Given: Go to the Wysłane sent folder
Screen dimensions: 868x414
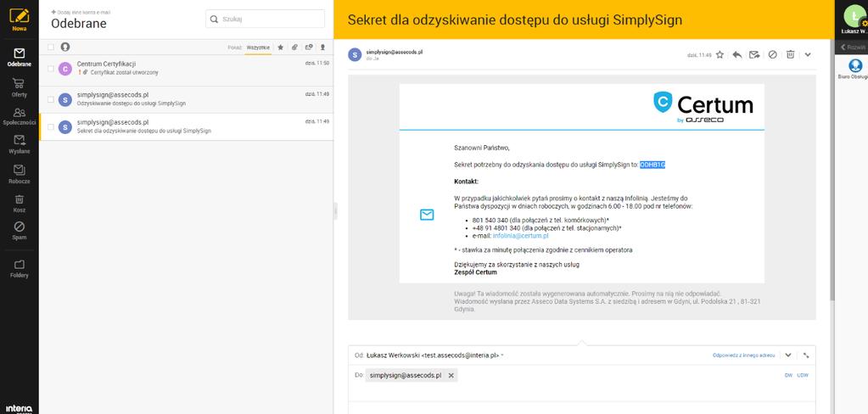Looking at the screenshot, I should tap(20, 144).
